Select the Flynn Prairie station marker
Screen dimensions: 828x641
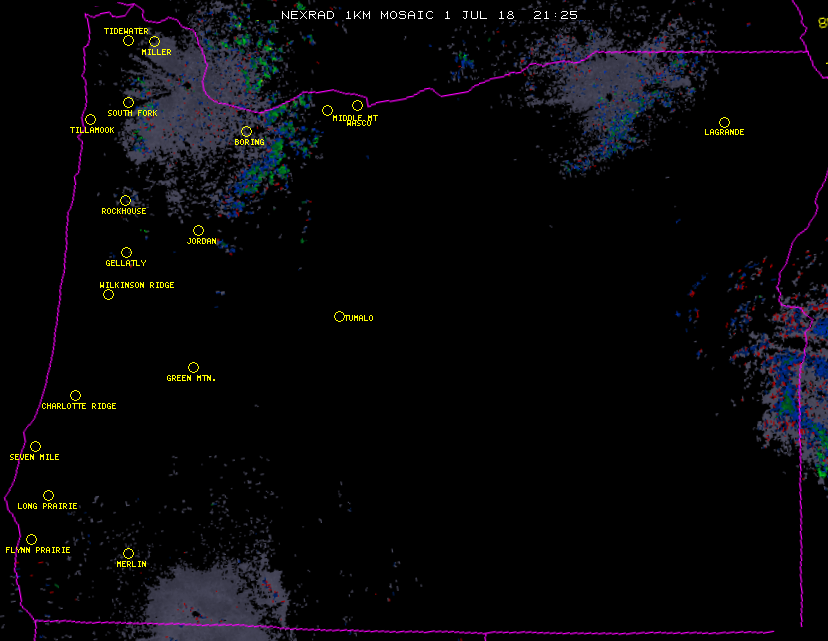tap(31, 539)
